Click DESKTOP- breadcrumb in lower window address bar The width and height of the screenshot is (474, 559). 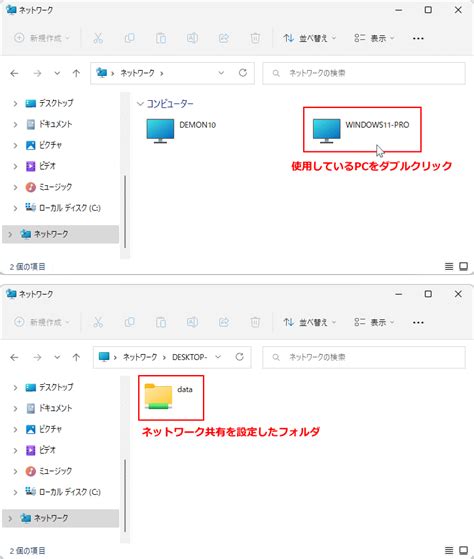coord(190,357)
